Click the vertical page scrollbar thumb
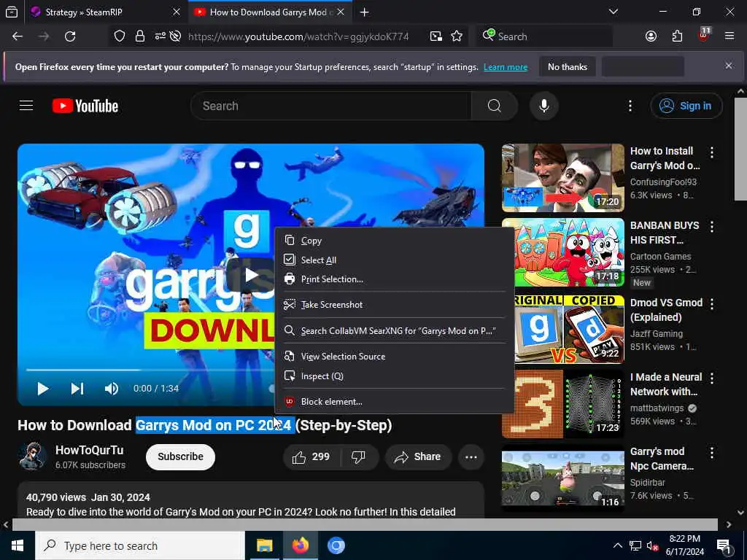The height and width of the screenshot is (560, 747). coord(740,149)
